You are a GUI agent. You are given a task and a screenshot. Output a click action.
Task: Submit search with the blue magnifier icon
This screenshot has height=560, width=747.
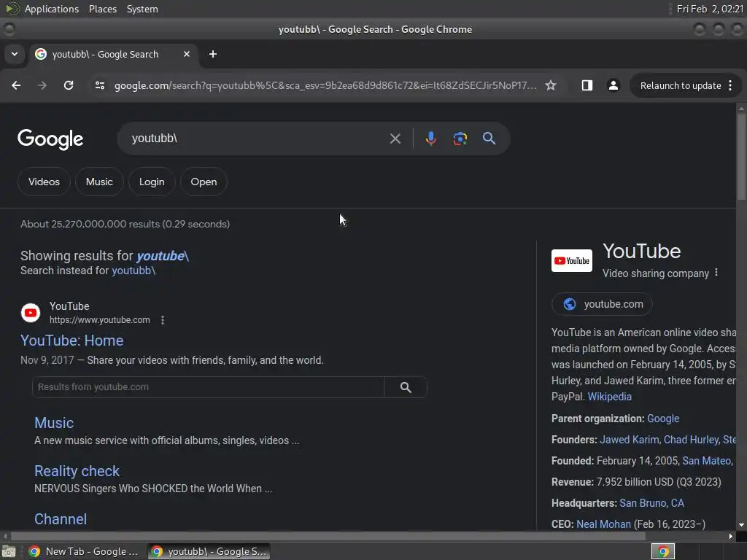pos(489,139)
